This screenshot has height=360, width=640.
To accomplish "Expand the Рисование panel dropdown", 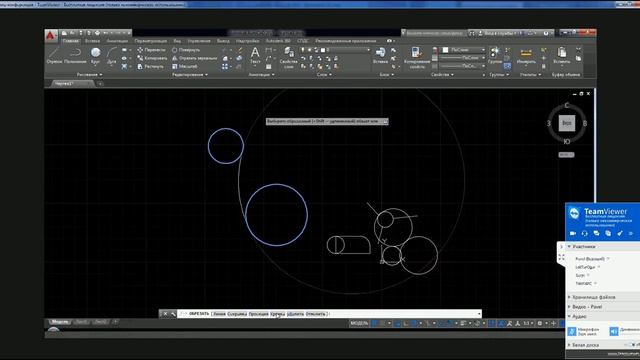I will point(89,75).
